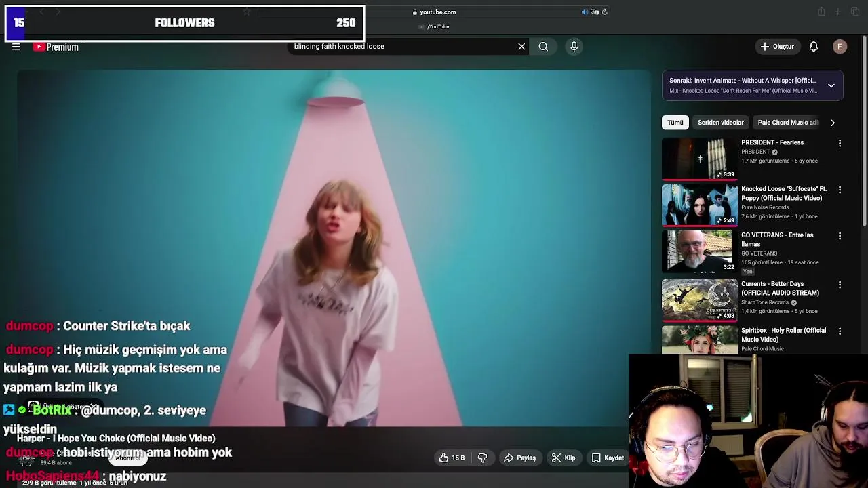The width and height of the screenshot is (868, 488).
Task: Click 'Sonraki: Invent Animate - Without A Whisper' text
Action: 743,80
